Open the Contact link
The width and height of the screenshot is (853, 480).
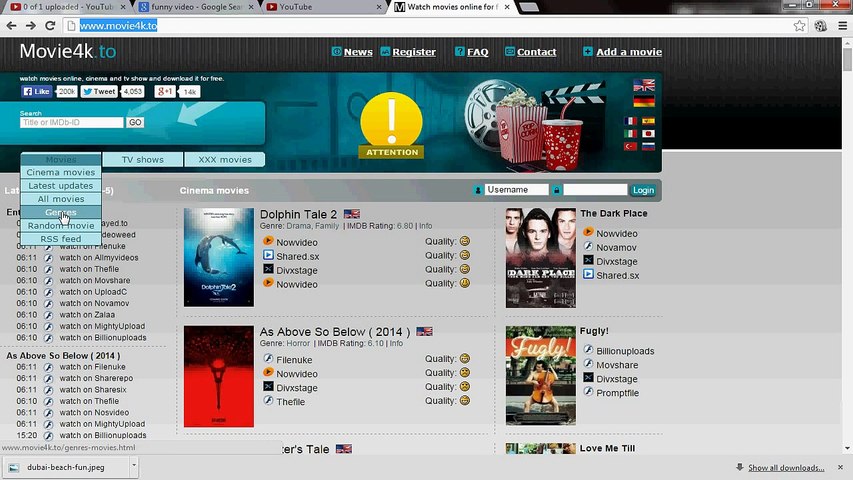[x=536, y=52]
